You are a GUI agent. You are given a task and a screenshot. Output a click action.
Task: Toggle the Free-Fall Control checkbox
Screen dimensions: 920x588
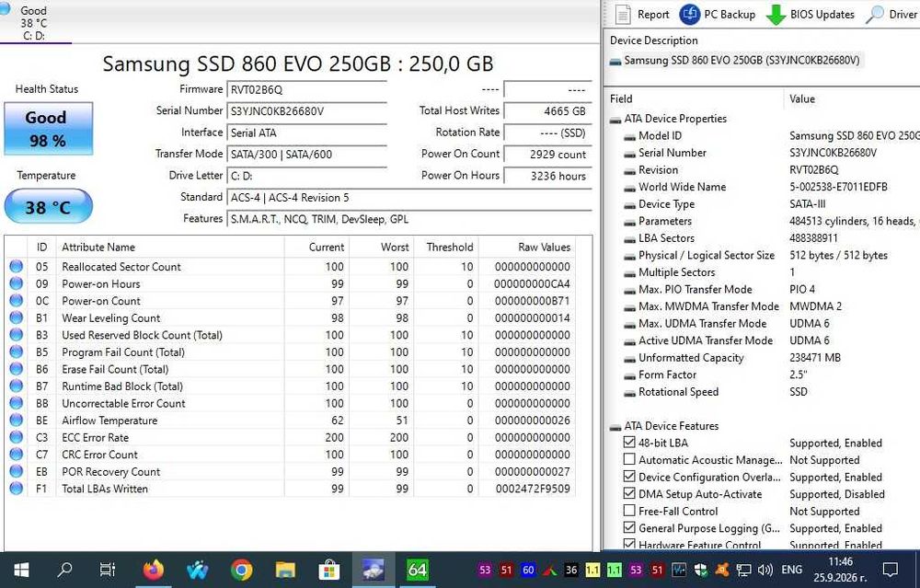click(x=629, y=511)
